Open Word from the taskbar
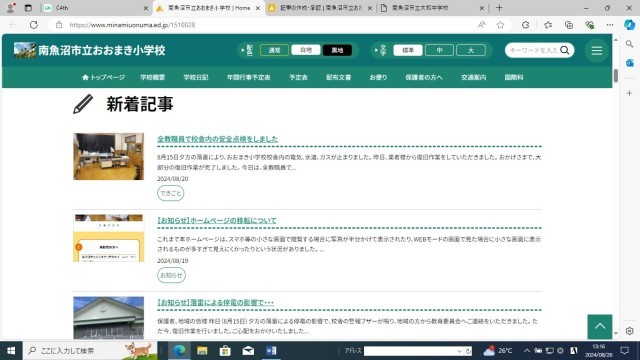 tap(271, 351)
